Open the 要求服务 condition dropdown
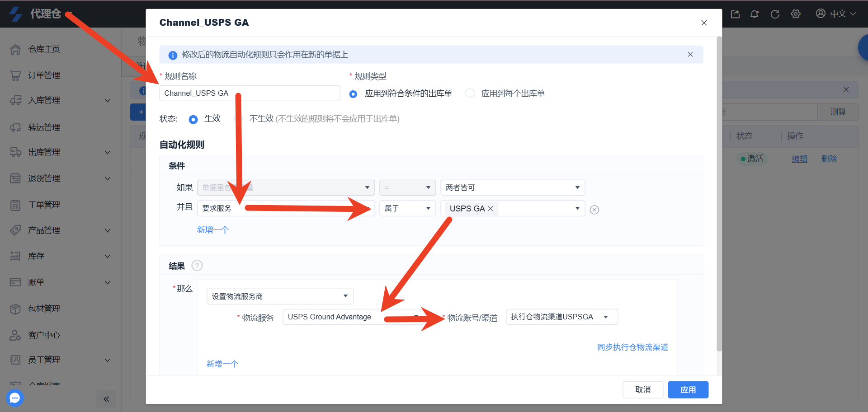The width and height of the screenshot is (868, 412). 286,208
